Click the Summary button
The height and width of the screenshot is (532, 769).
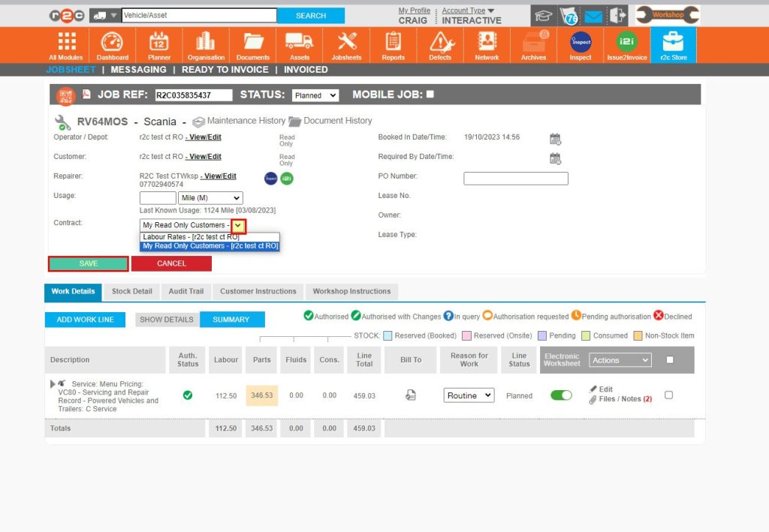pyautogui.click(x=231, y=320)
